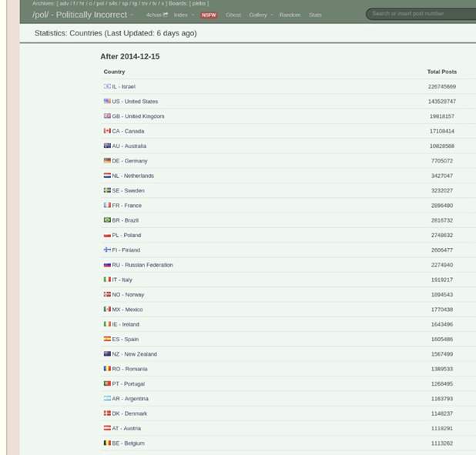The width and height of the screenshot is (476, 455).
Task: Click the Canada flag icon
Action: pos(107,131)
